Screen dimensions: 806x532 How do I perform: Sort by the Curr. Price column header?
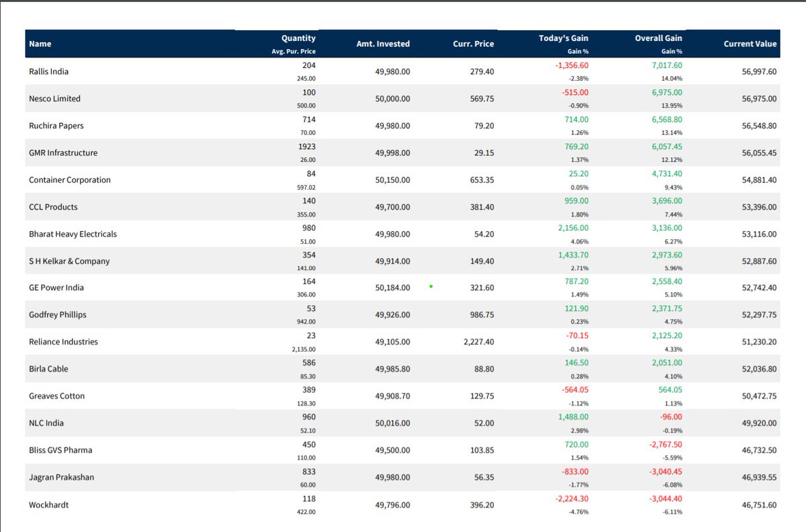[474, 44]
